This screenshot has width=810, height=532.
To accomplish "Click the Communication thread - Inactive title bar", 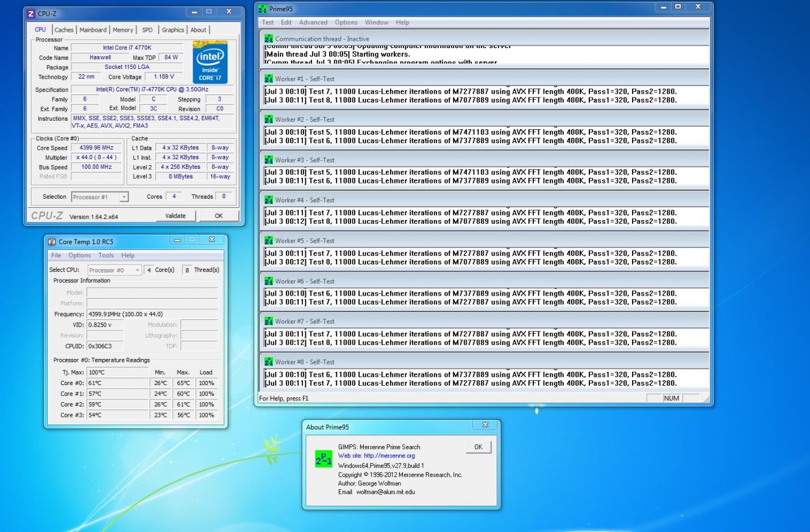I will point(485,38).
